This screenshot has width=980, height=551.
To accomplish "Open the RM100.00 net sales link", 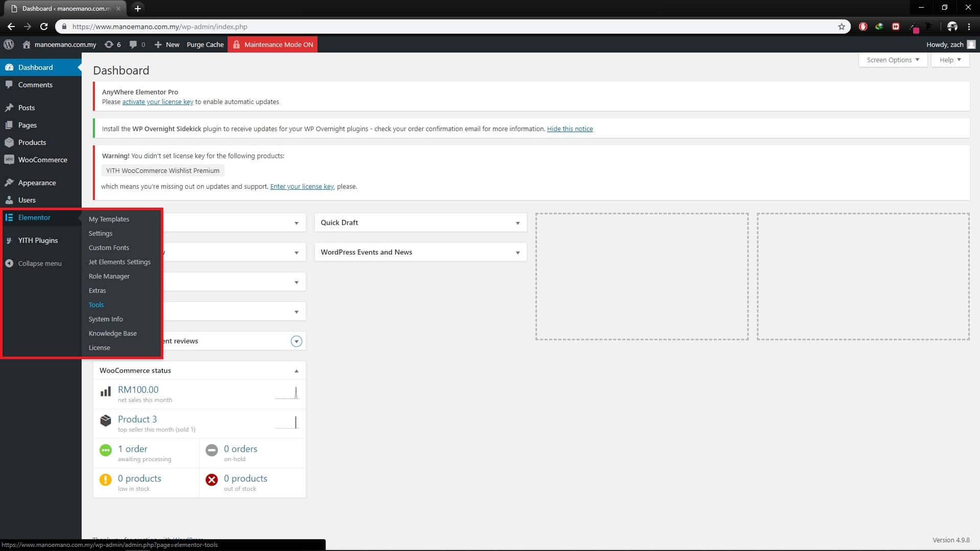I will (138, 390).
